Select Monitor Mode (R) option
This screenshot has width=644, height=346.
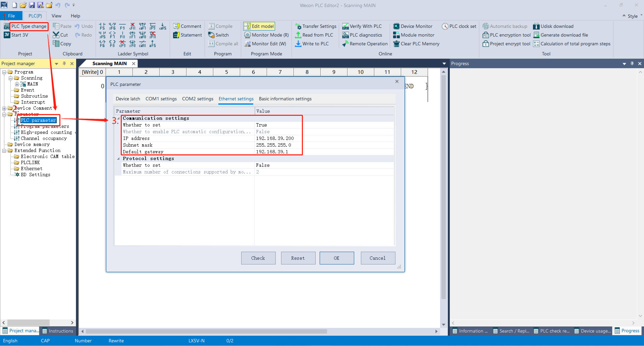[267, 35]
